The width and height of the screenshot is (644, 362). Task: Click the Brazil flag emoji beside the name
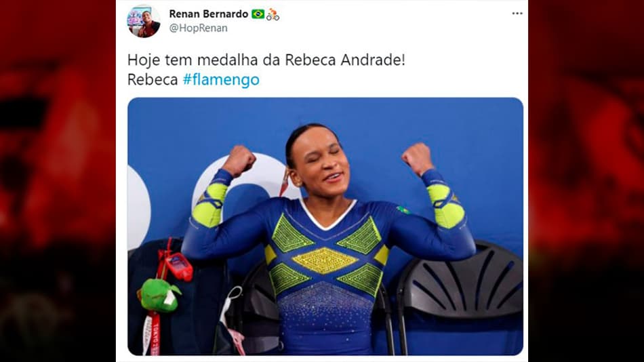tap(258, 14)
